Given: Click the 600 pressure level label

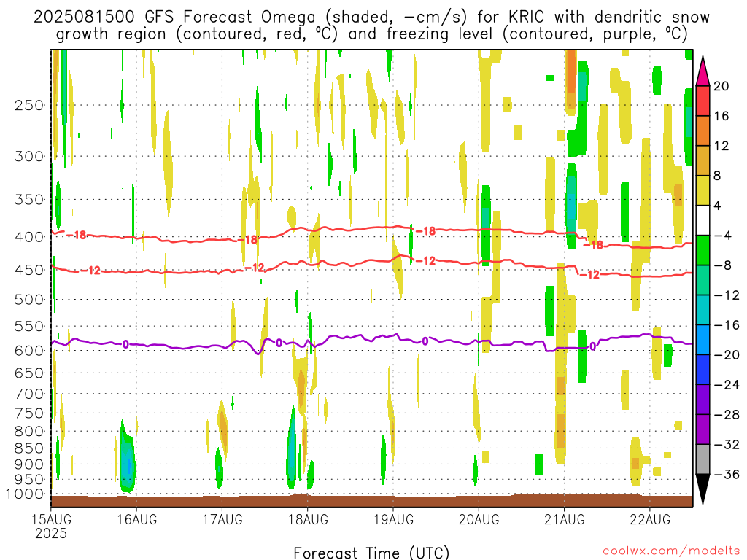Looking at the screenshot, I should tap(29, 351).
